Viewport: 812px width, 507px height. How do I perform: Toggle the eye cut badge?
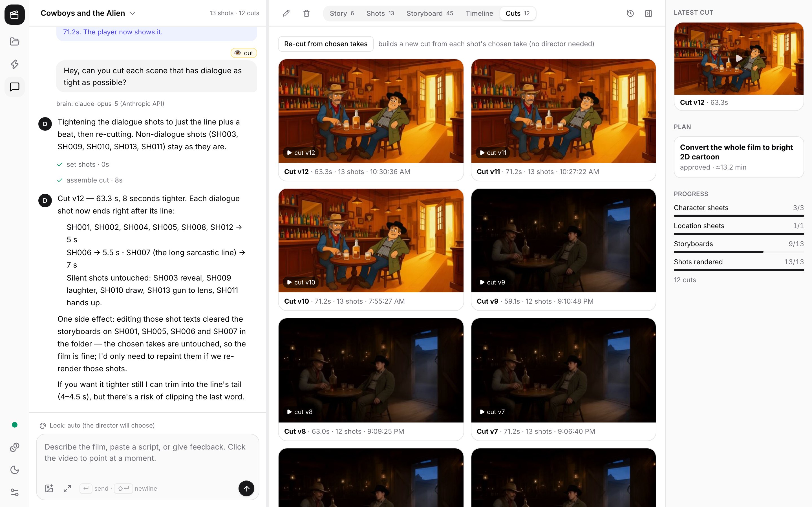click(x=244, y=53)
